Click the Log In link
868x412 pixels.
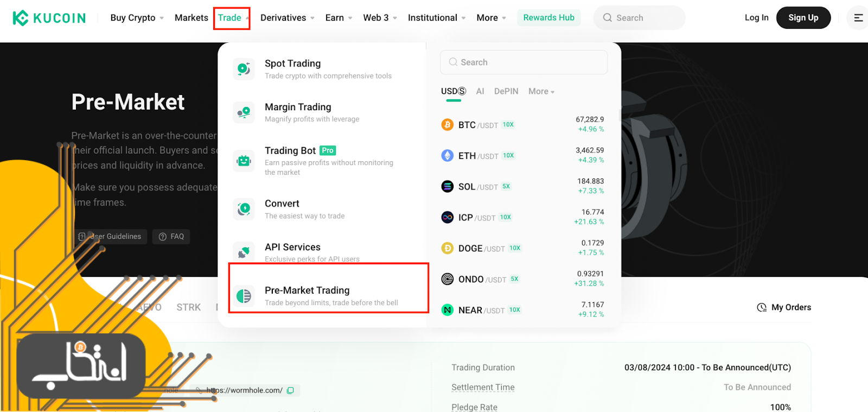(756, 18)
